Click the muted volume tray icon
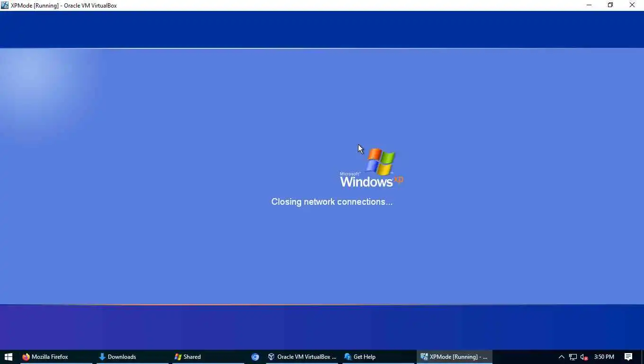The height and width of the screenshot is (364, 644). [584, 357]
